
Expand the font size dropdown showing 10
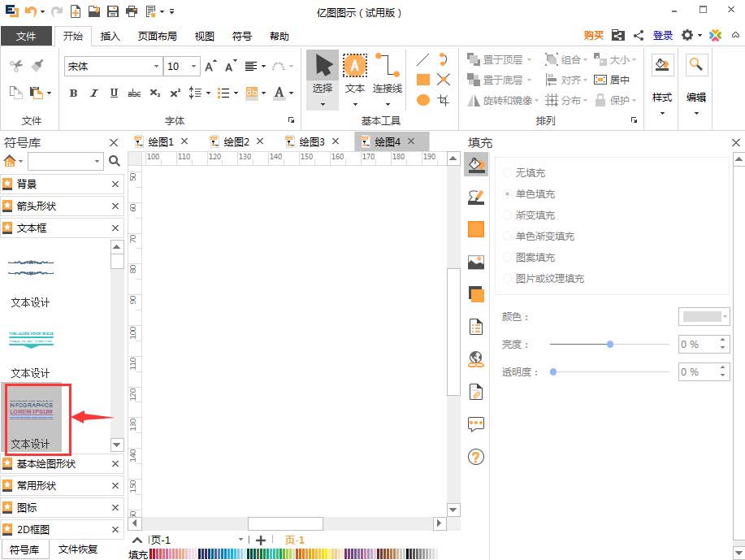pos(193,65)
